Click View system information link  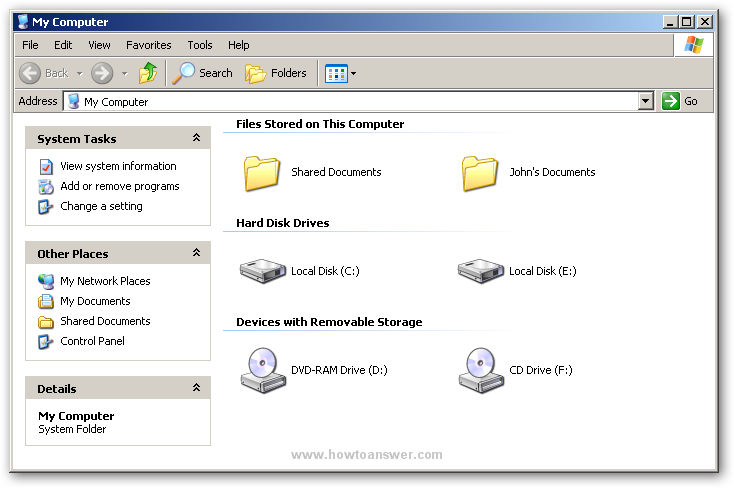point(118,166)
